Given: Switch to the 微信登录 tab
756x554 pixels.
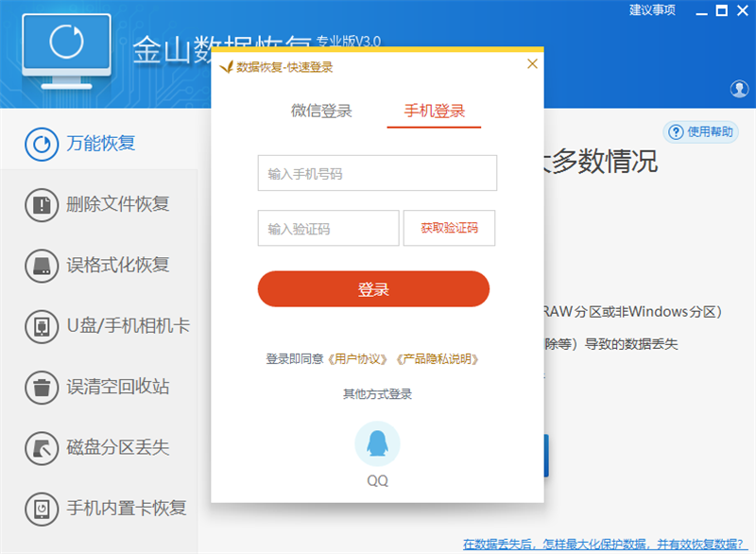Looking at the screenshot, I should coord(321,111).
